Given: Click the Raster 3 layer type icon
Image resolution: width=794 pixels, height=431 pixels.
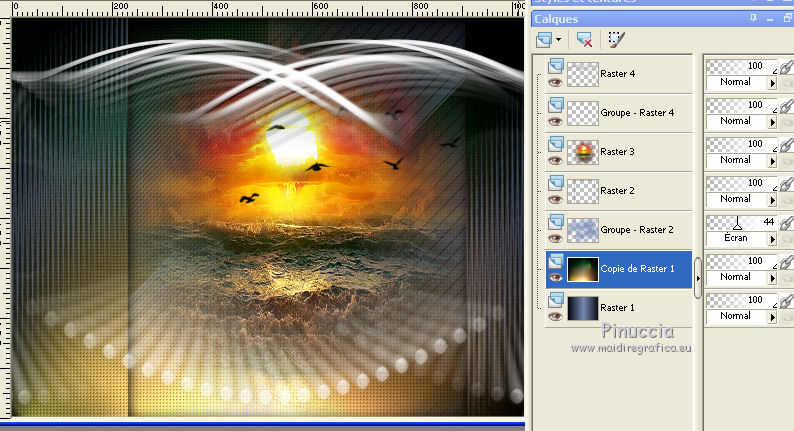Looking at the screenshot, I should click(556, 143).
